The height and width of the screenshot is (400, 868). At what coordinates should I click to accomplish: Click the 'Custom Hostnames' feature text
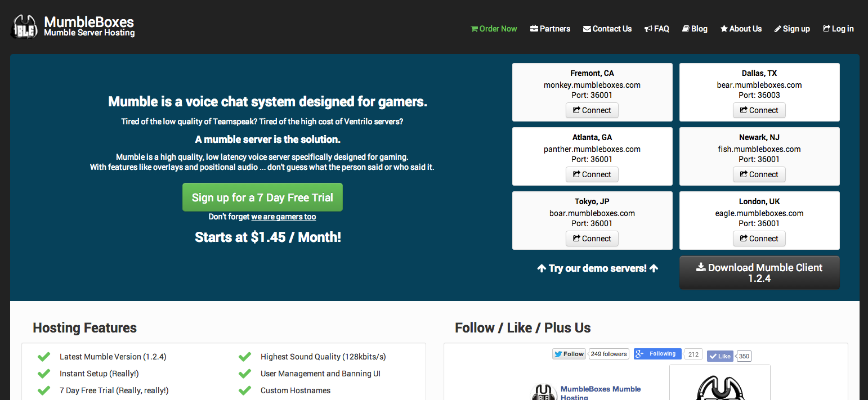[296, 390]
